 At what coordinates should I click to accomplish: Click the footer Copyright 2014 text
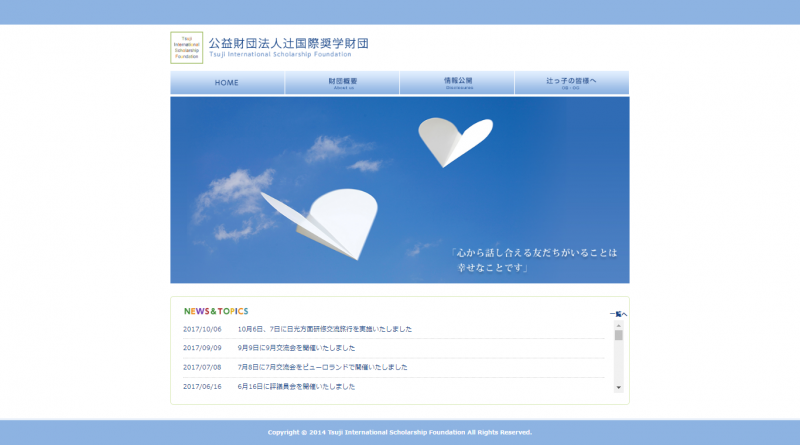pos(399,432)
